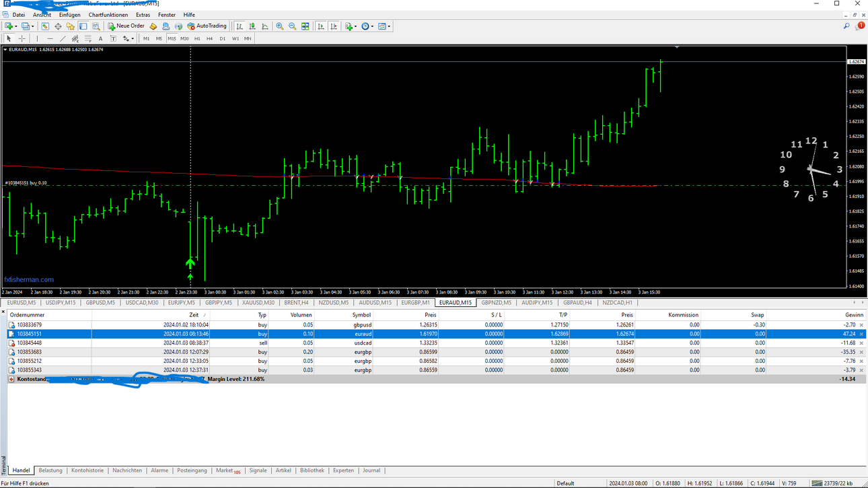
Task: Open the Chartfunktionen menu
Action: [108, 15]
